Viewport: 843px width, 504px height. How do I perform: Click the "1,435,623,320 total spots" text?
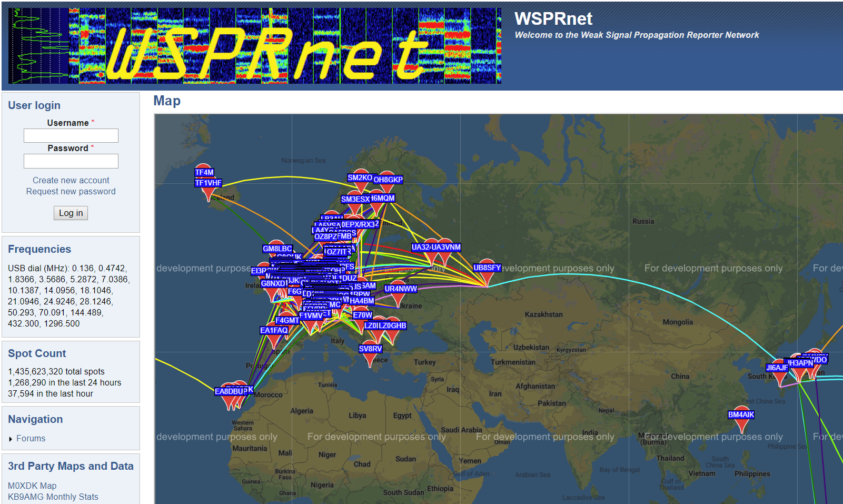tap(56, 371)
